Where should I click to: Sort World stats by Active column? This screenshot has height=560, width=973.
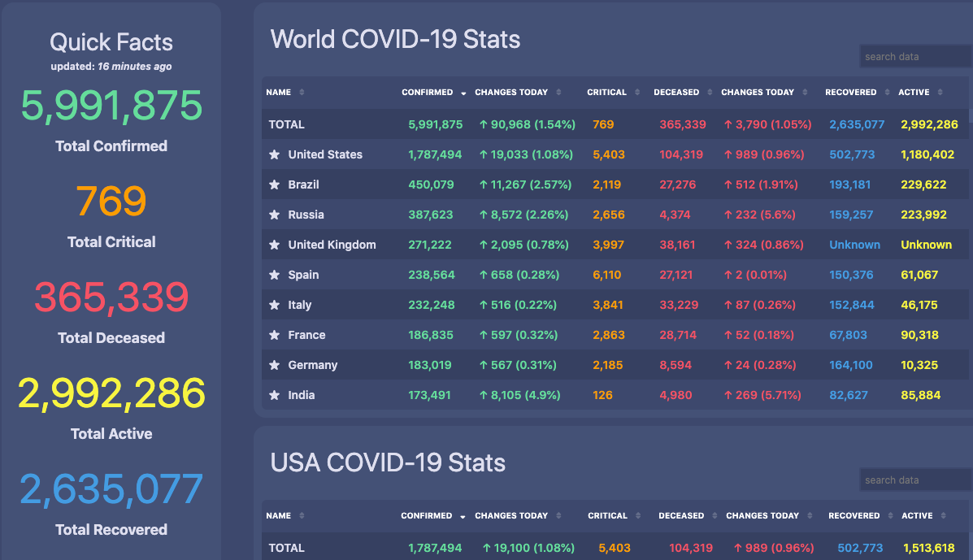[x=940, y=93]
